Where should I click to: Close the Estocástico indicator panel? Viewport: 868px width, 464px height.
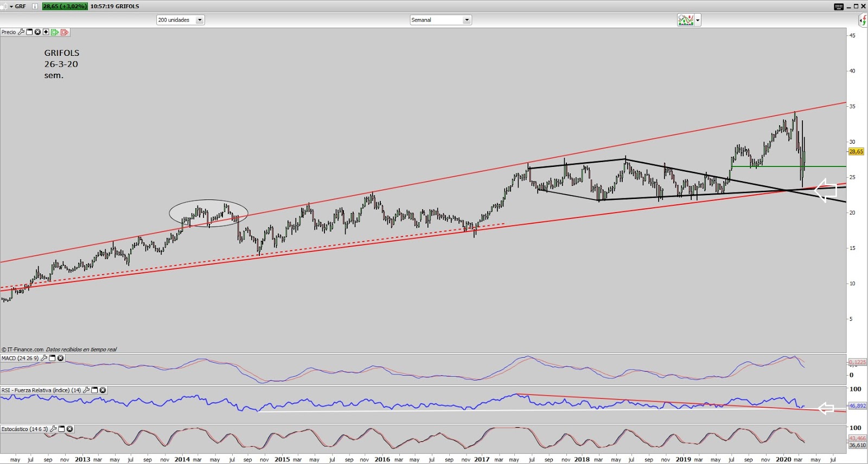click(69, 429)
